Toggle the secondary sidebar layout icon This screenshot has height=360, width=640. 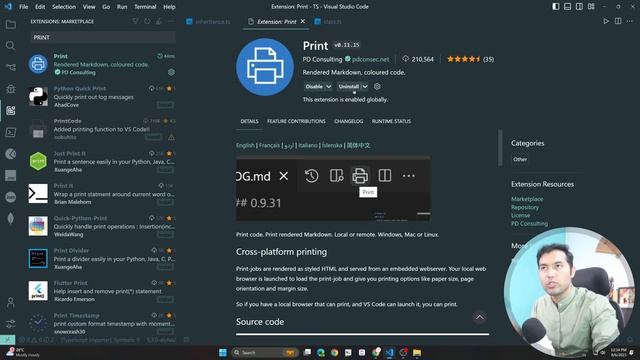579,7
